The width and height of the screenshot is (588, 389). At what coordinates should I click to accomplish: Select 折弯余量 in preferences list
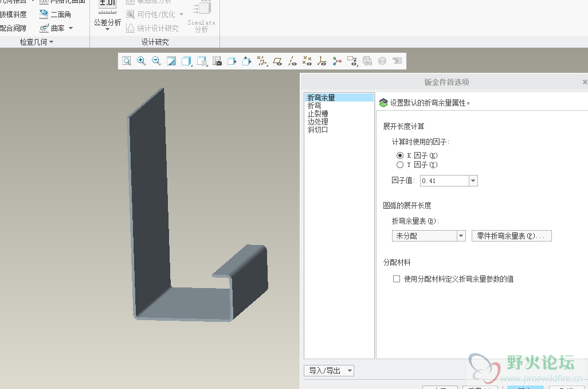click(339, 98)
